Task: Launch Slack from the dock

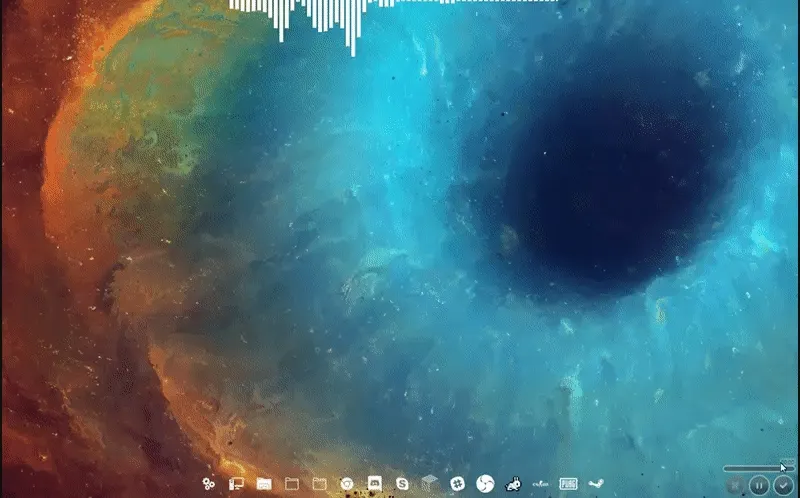Action: point(457,484)
